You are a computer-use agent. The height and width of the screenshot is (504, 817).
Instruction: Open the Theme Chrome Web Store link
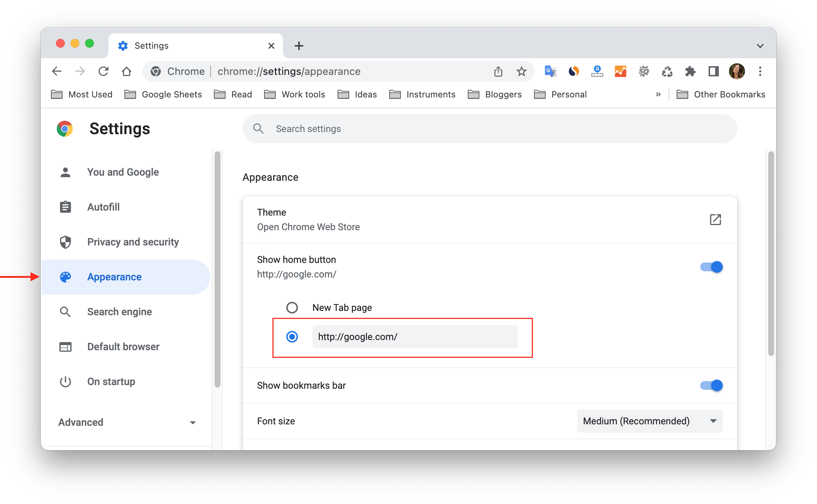715,219
